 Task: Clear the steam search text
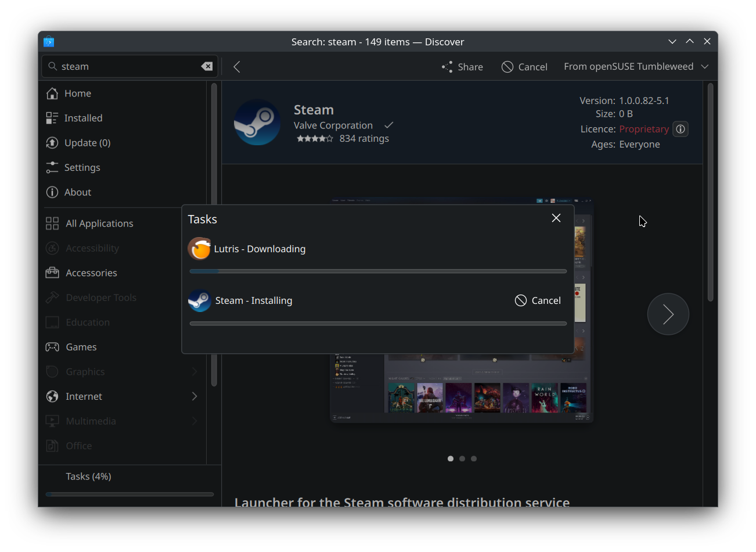tap(207, 66)
